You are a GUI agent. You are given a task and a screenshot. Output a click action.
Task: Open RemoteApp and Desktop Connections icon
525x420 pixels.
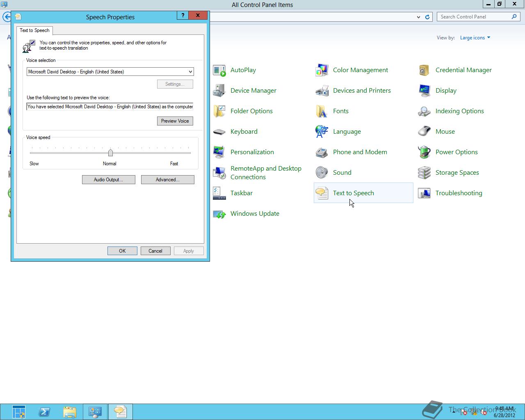click(219, 173)
